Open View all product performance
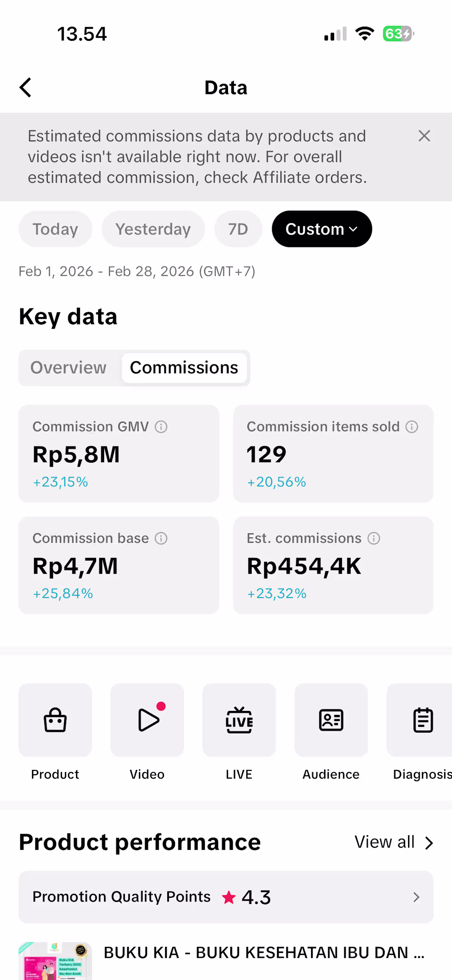Image resolution: width=452 pixels, height=980 pixels. [394, 842]
